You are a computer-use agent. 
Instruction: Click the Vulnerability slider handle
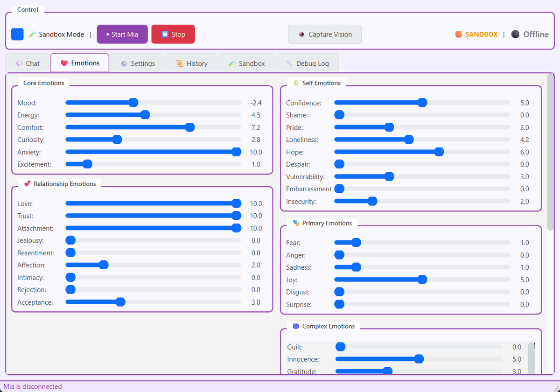pos(389,177)
